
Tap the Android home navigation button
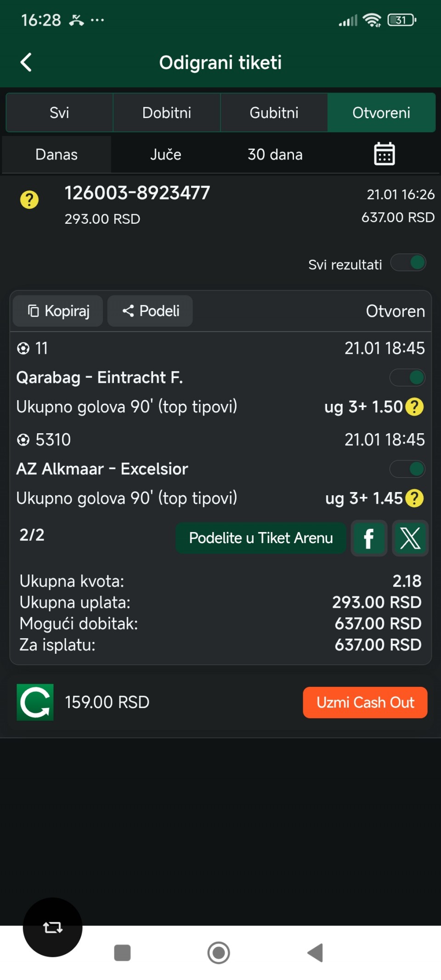219,953
